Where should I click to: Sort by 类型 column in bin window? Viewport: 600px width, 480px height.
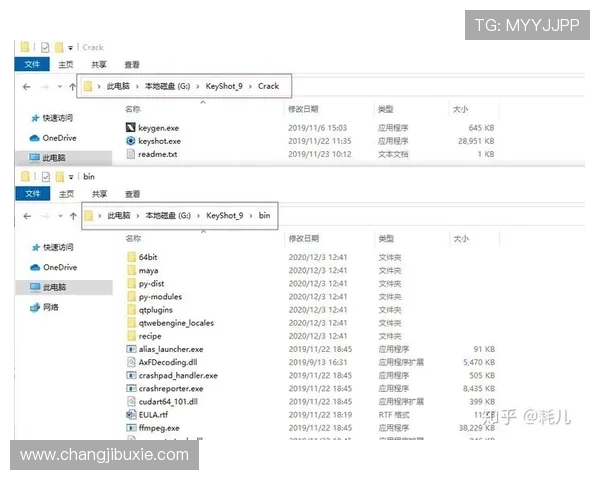(x=386, y=238)
